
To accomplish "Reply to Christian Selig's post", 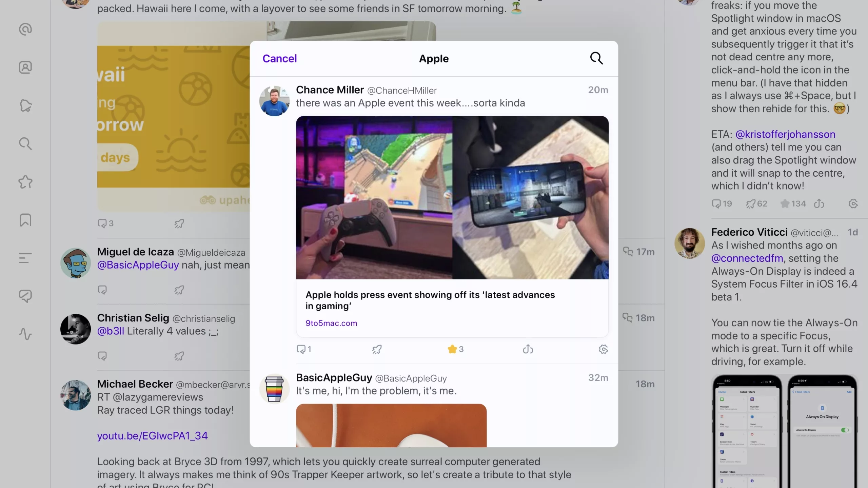I will point(102,356).
